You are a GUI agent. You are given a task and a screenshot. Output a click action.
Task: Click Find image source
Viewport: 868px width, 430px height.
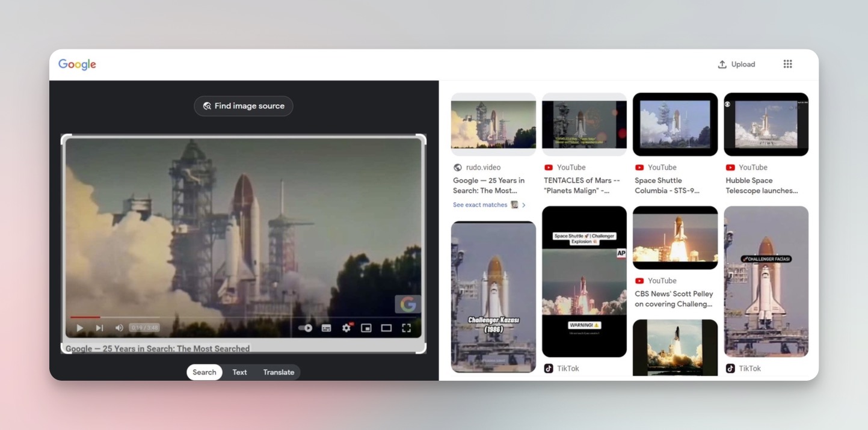click(243, 106)
